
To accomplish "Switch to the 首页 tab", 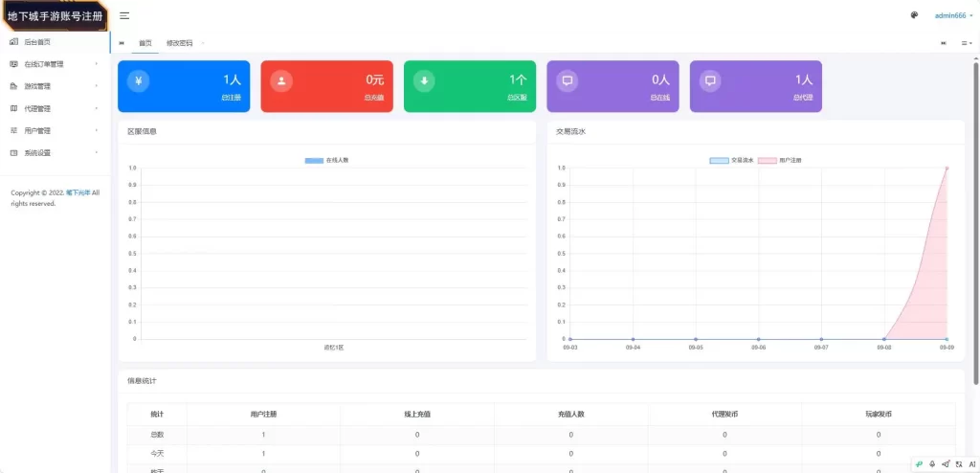I will pyautogui.click(x=145, y=43).
